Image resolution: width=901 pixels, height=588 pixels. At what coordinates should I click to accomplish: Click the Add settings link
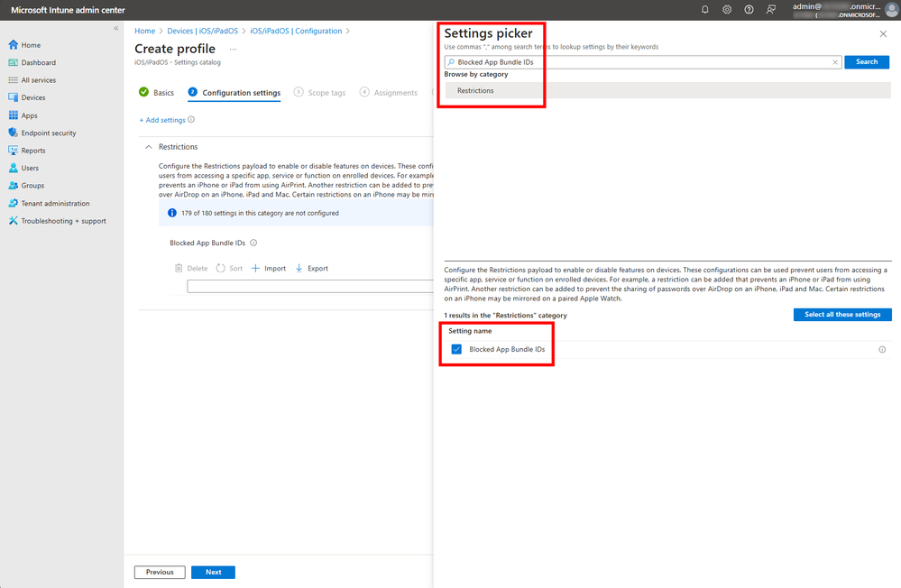tap(162, 120)
